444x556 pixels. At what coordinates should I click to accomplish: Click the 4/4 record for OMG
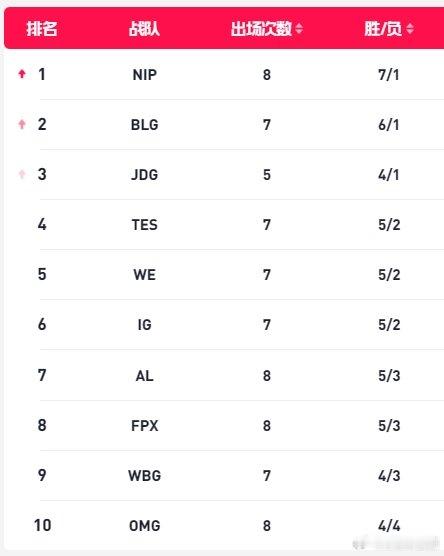point(389,526)
